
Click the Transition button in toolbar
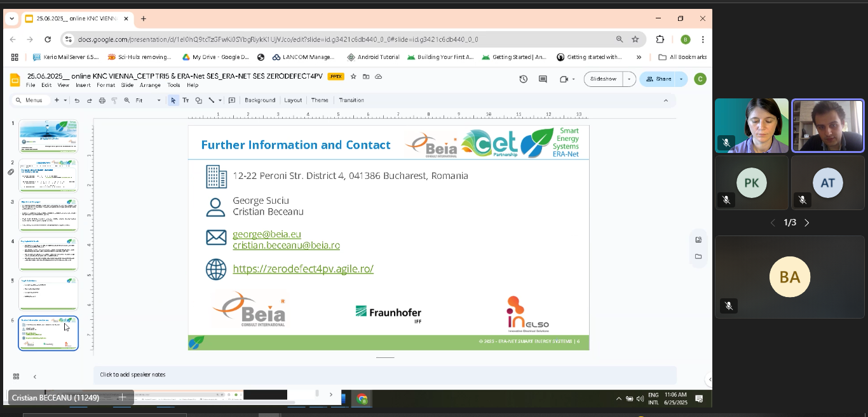point(351,100)
